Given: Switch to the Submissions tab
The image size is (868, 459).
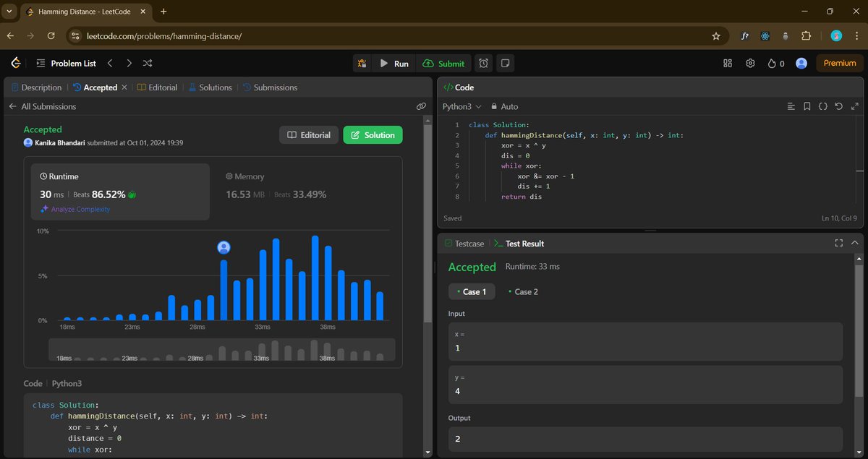Looking at the screenshot, I should tap(270, 87).
